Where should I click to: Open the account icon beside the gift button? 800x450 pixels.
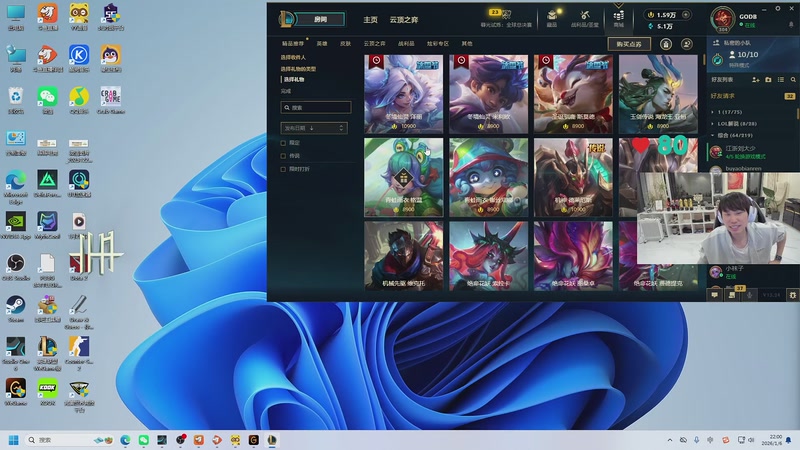pos(687,44)
